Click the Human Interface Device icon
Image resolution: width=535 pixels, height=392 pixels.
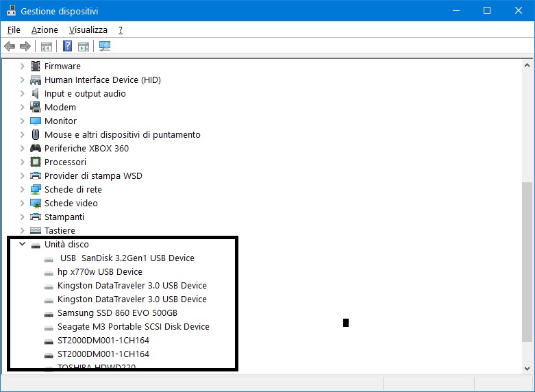(x=36, y=80)
